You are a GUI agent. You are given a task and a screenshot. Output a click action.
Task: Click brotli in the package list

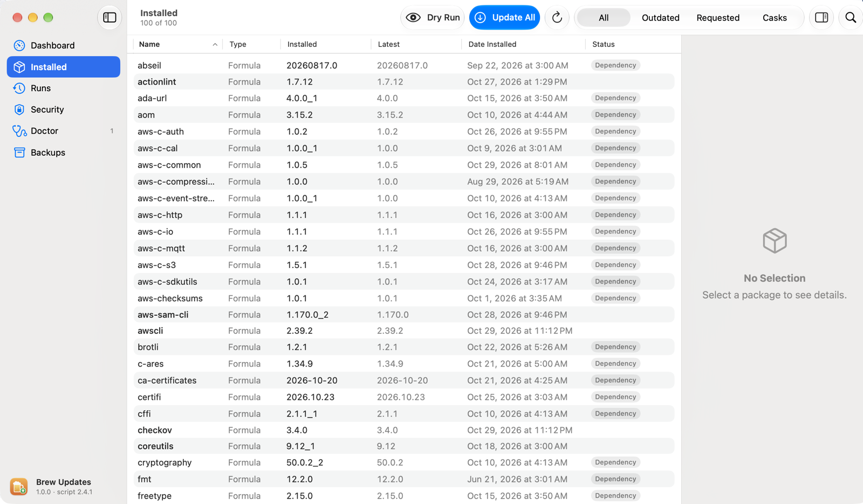[x=148, y=347]
